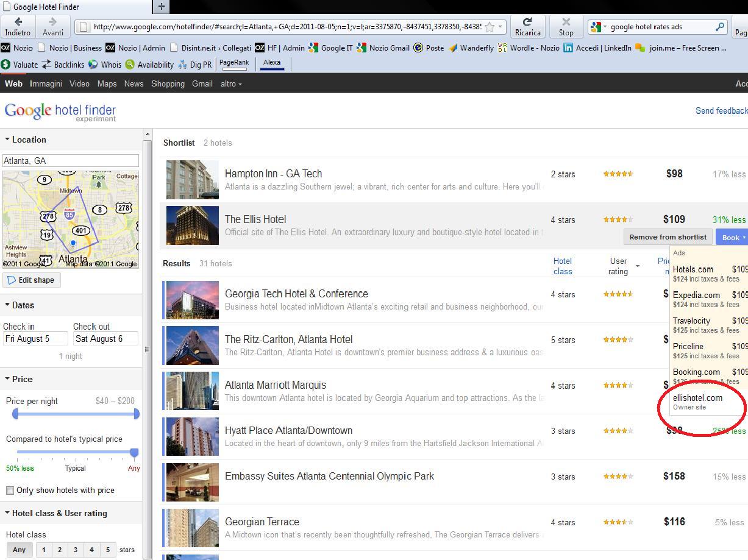Viewport: 748px width, 560px height.
Task: Open the Nozio Gmail bookmark
Action: pos(383,48)
